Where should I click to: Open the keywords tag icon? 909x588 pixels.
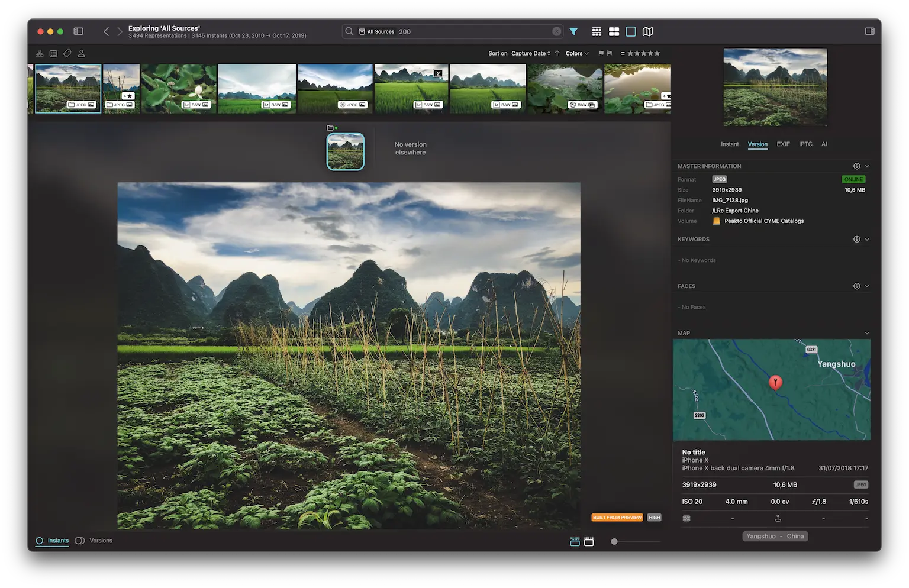tap(67, 53)
